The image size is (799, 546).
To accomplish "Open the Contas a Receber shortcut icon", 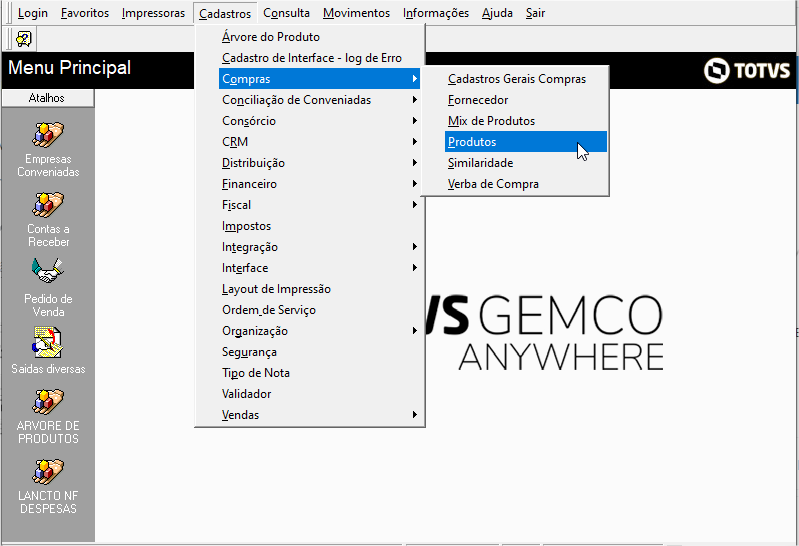I will tap(48, 204).
